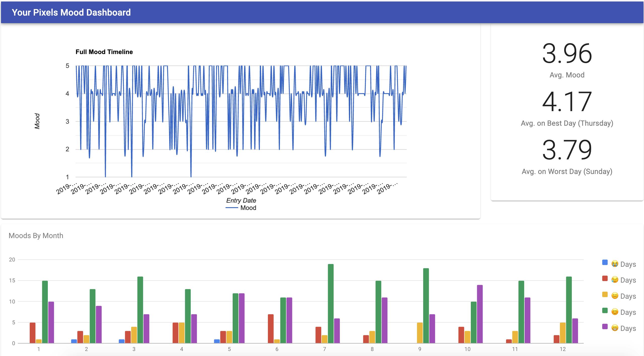
Task: Select the purple bar for month 6
Action: 289,320
